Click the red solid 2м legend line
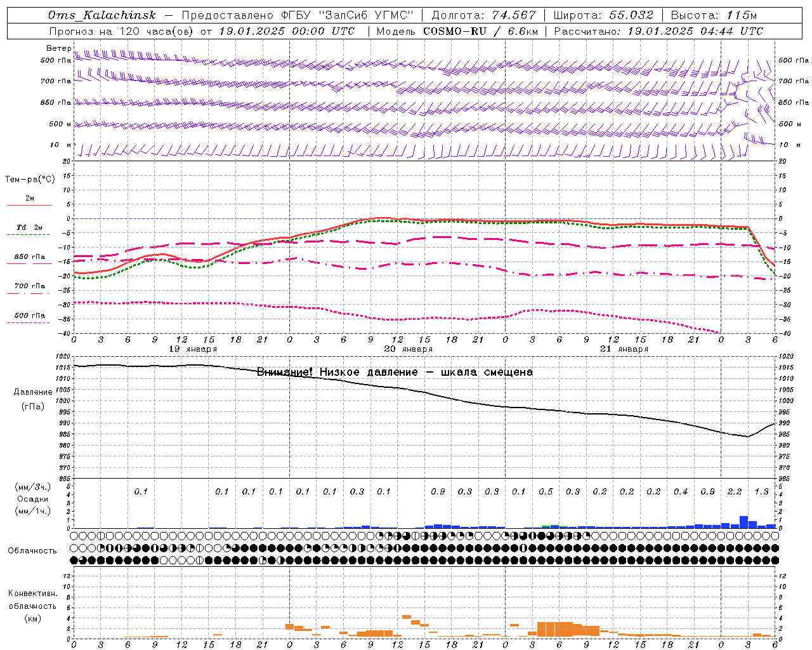Image resolution: width=812 pixels, height=650 pixels. [x=29, y=205]
